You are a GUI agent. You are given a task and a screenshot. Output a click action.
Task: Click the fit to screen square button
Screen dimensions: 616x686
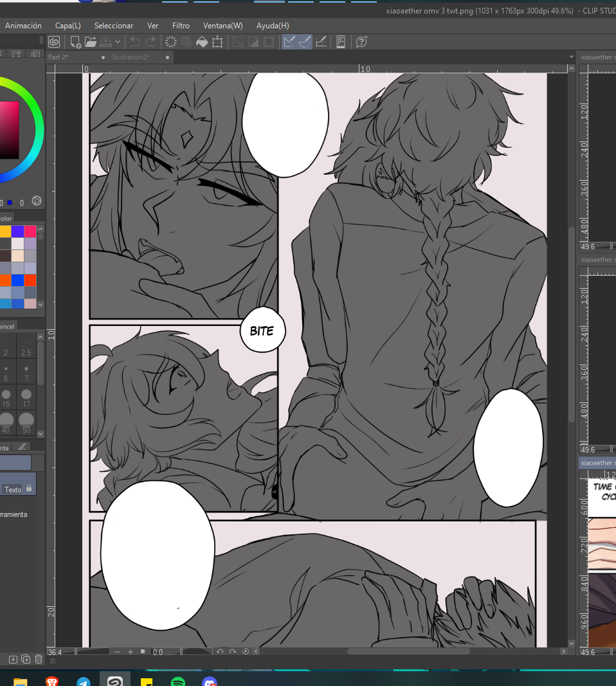pos(143,651)
